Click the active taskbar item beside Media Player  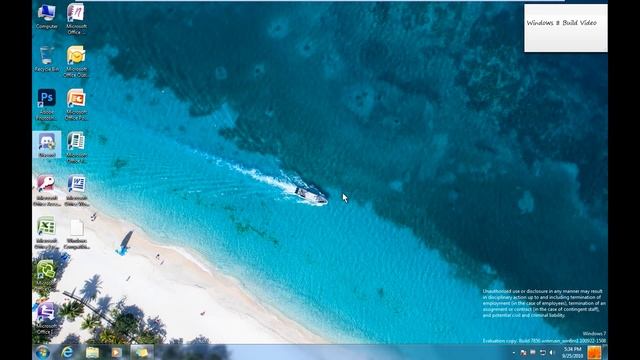142,352
